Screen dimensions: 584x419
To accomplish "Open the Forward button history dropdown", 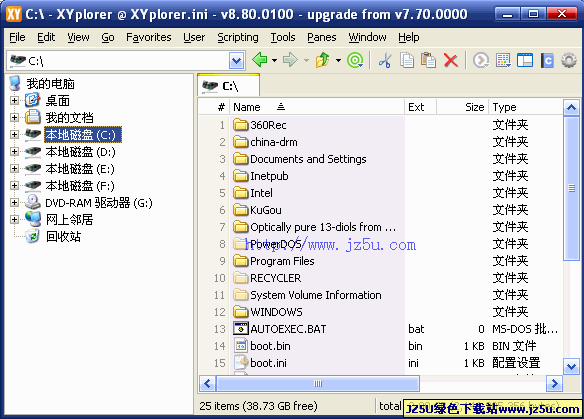I will coord(306,60).
